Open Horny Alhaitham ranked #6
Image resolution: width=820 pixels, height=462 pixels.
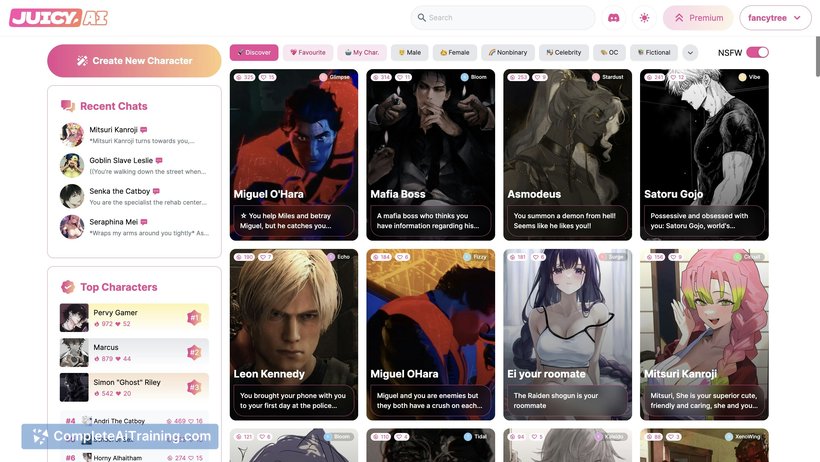click(134, 457)
